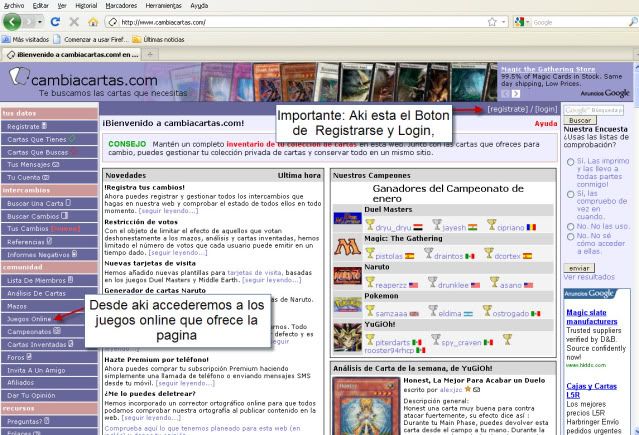
Task: Click the [login] link
Action: (546, 109)
